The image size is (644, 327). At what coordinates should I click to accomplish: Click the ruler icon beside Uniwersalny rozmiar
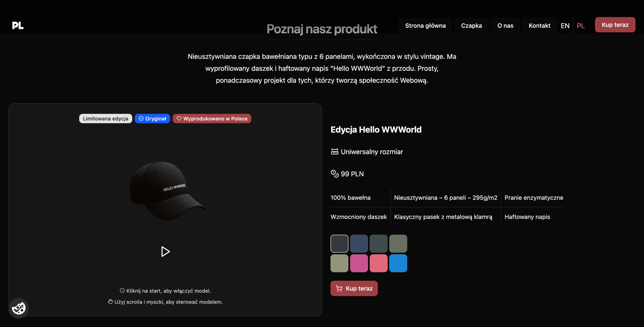[x=335, y=151]
